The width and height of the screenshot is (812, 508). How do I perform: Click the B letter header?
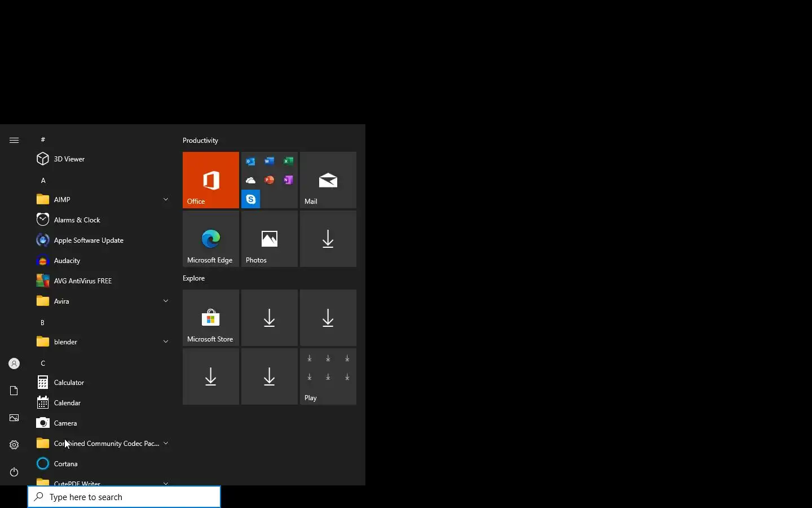42,323
